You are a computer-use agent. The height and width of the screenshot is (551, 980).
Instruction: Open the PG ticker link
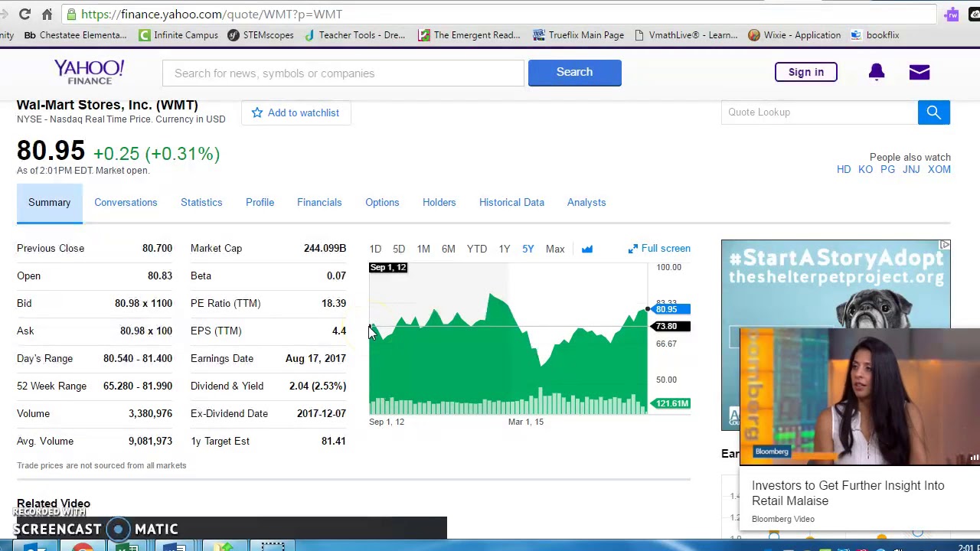[x=887, y=169]
